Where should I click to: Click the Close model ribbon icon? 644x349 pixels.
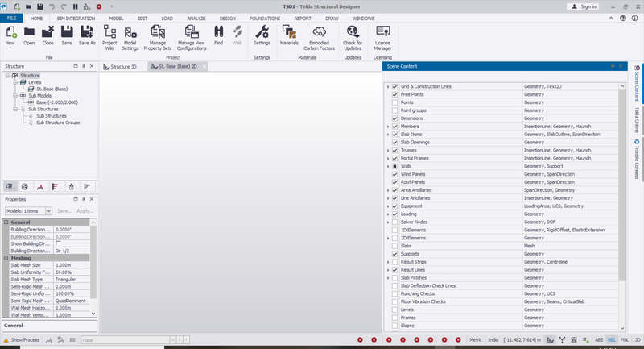pos(47,35)
